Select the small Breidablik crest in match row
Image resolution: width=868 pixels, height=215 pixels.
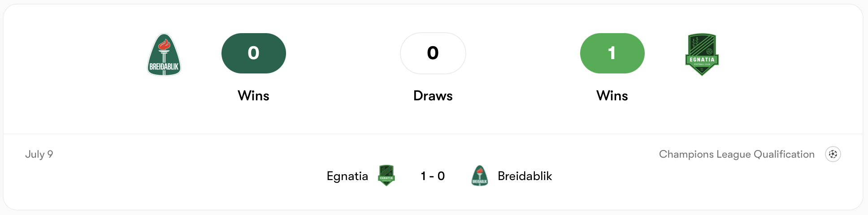(x=479, y=176)
